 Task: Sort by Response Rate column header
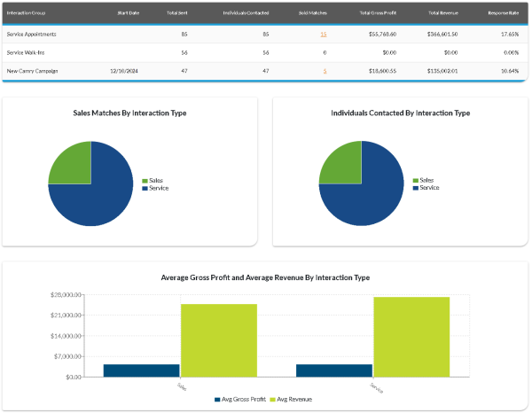[x=503, y=13]
